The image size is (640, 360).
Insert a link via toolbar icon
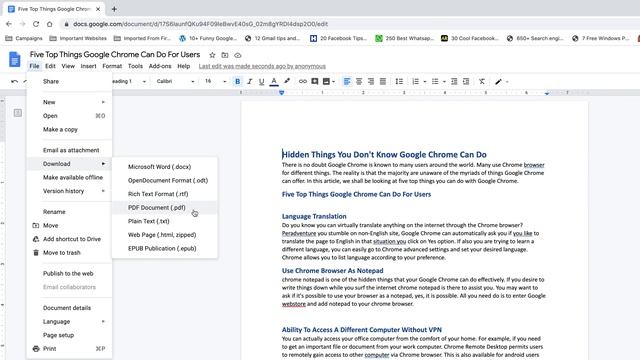click(302, 82)
